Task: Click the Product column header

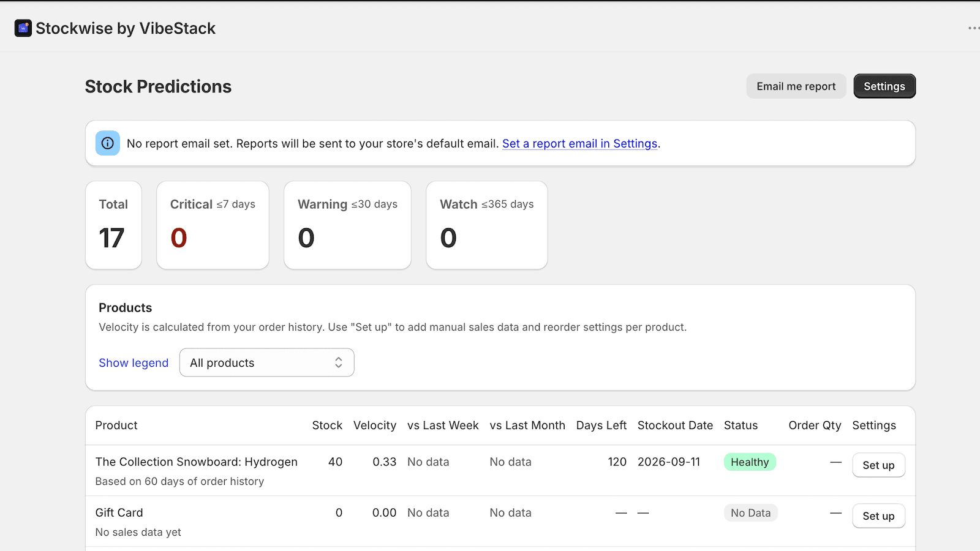Action: 116,425
